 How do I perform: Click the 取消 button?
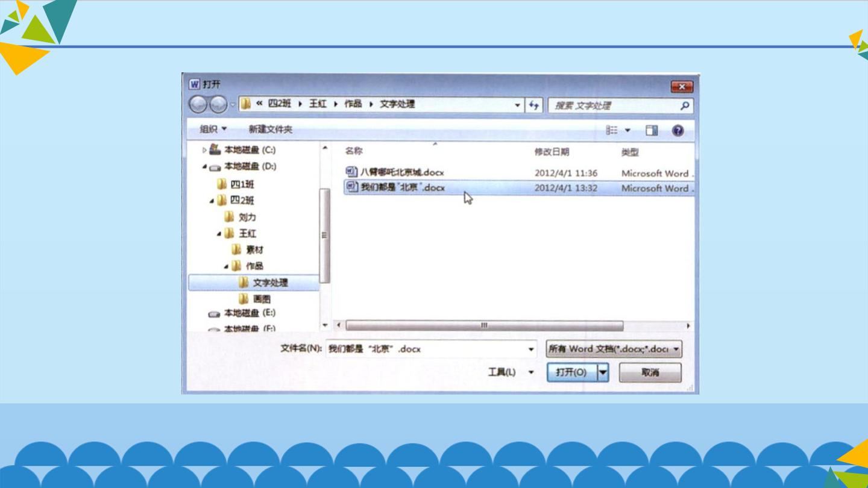pyautogui.click(x=650, y=372)
